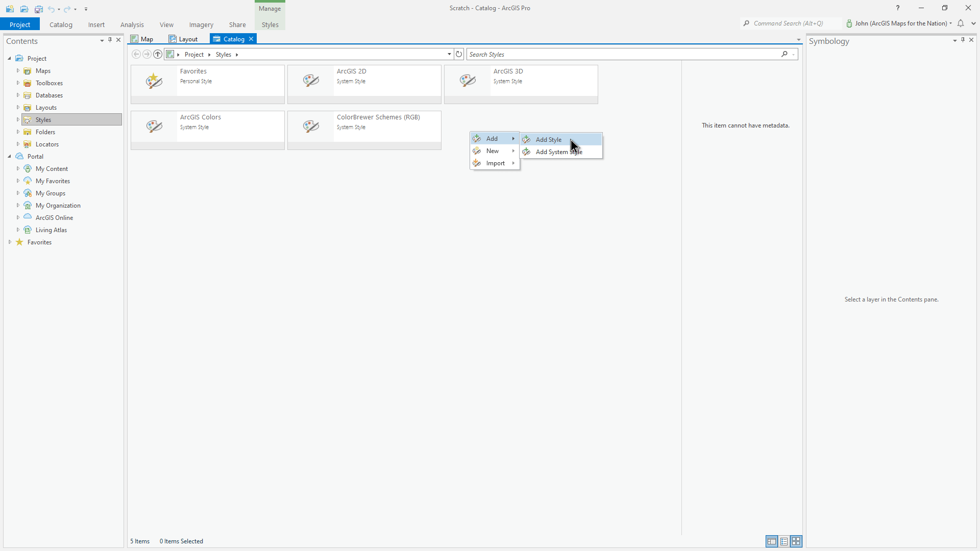Viewport: 980px width, 551px height.
Task: Expand the Maps tree node
Action: click(x=18, y=71)
